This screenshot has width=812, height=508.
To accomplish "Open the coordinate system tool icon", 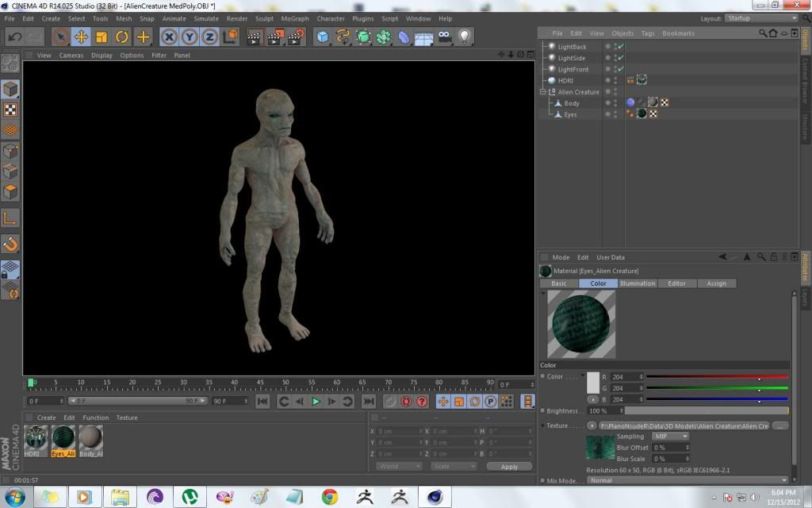I will coord(231,37).
